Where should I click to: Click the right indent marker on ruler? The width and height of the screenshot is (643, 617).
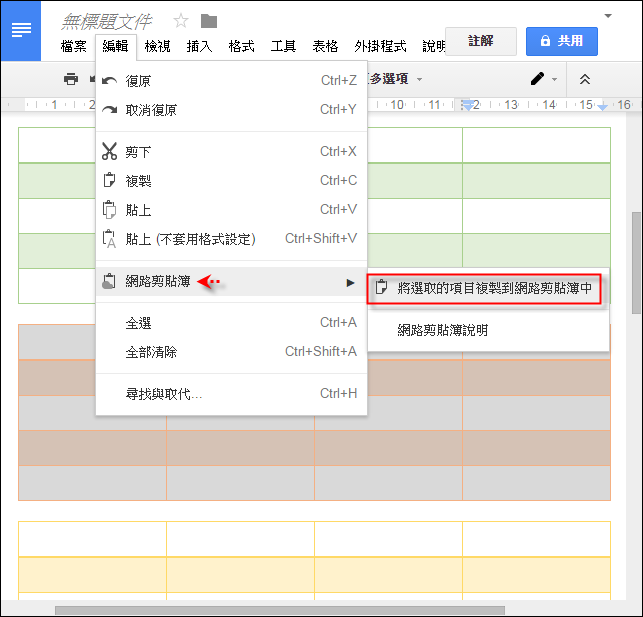(602, 107)
